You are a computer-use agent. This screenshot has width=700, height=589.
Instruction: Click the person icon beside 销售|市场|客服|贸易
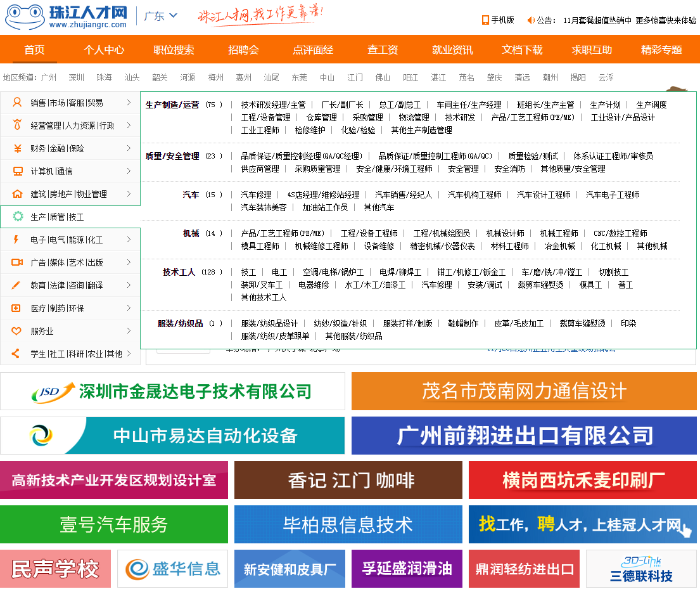pos(17,102)
